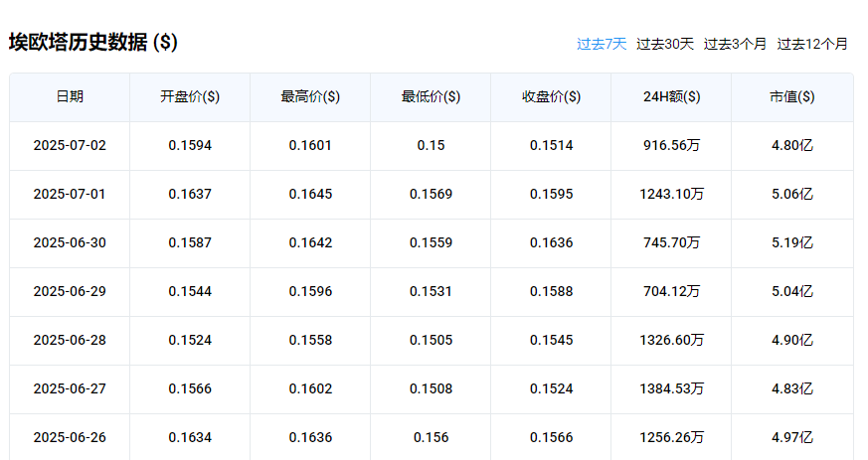This screenshot has width=868, height=460.
Task: Select the date cell 2025-06-28
Action: [x=70, y=340]
